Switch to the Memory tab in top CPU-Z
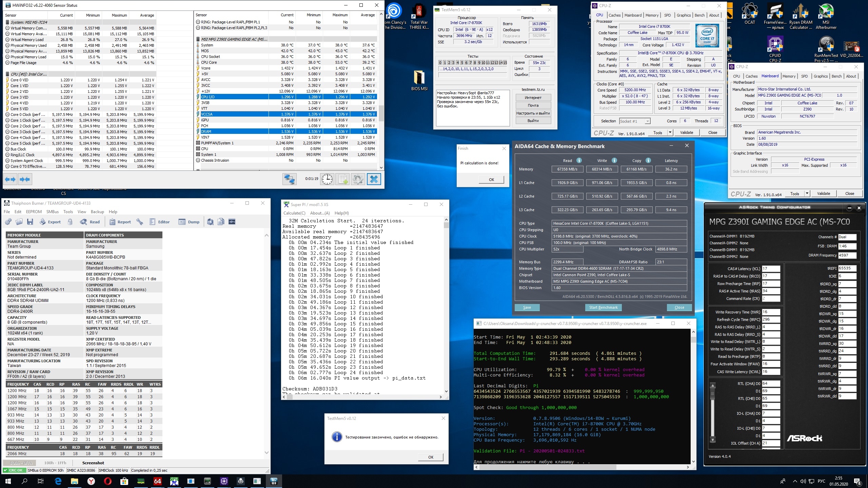The width and height of the screenshot is (868, 488). coord(652,15)
